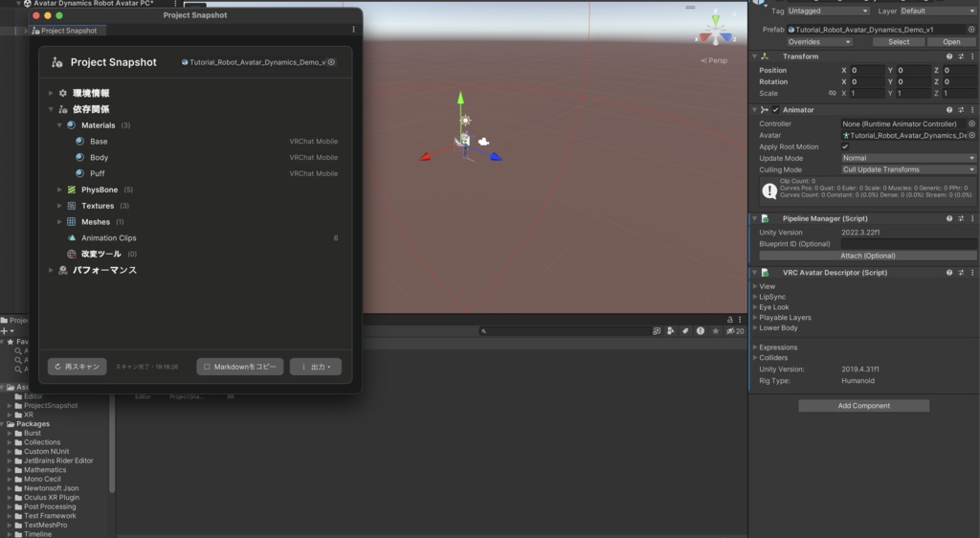Expand the Playable Layers section
The height and width of the screenshot is (538, 980).
755,318
